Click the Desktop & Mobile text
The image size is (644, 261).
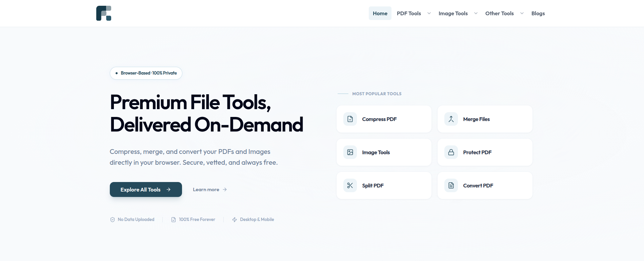257,220
